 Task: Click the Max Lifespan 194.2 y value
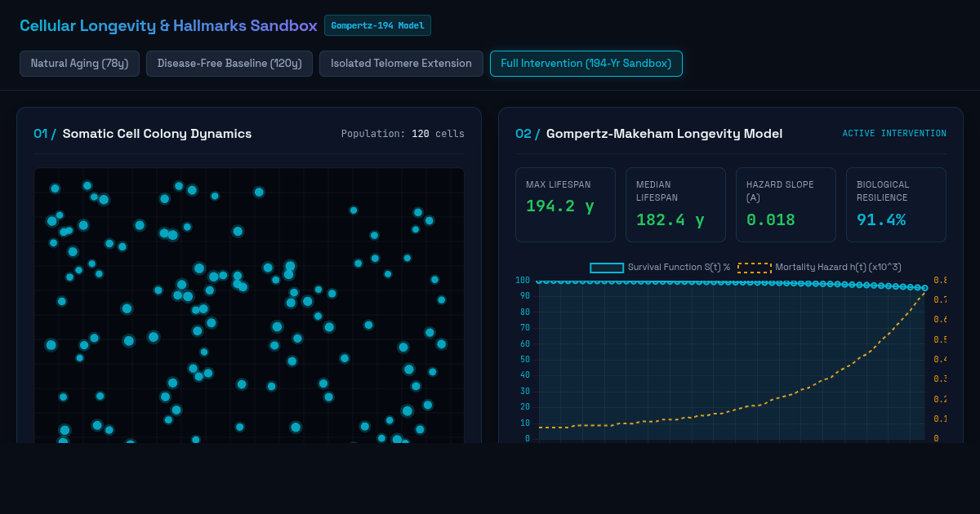point(560,206)
